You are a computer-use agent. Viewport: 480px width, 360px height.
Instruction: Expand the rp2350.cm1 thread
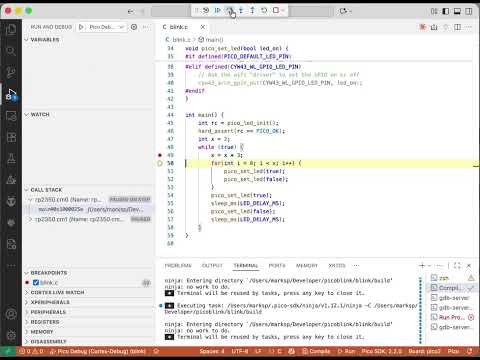(31, 219)
